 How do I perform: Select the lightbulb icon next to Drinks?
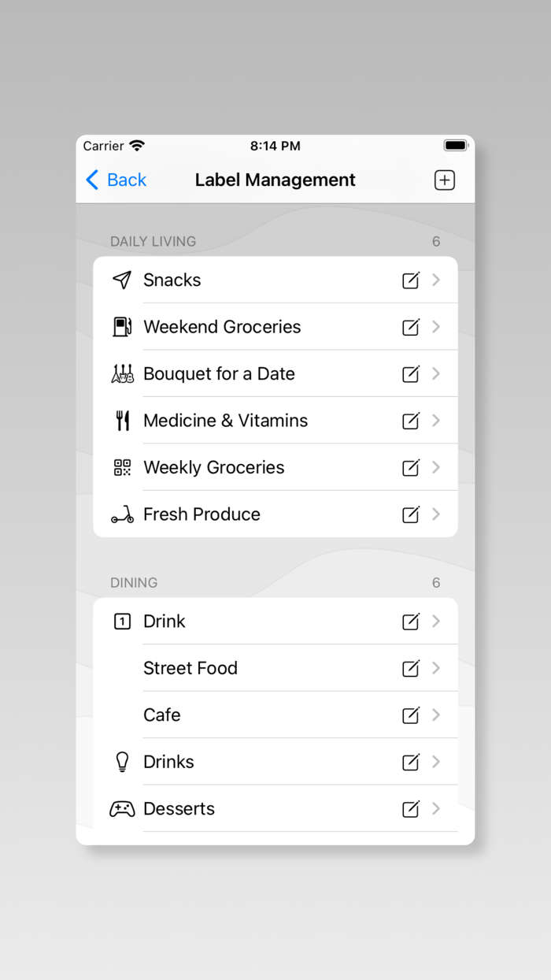(122, 762)
